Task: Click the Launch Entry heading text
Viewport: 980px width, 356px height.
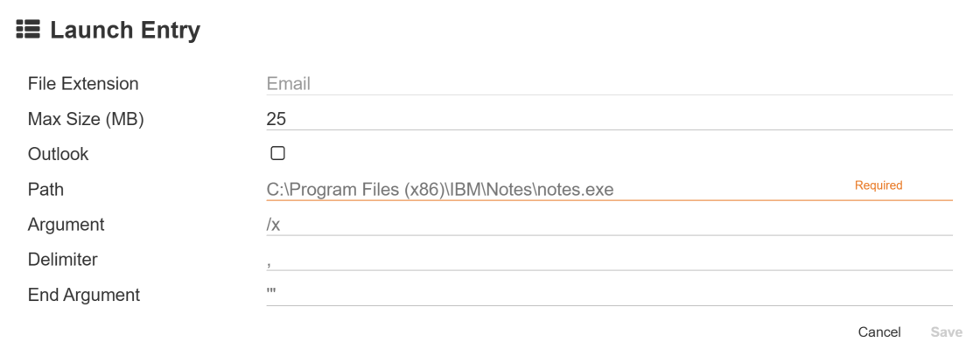Action: [x=125, y=31]
